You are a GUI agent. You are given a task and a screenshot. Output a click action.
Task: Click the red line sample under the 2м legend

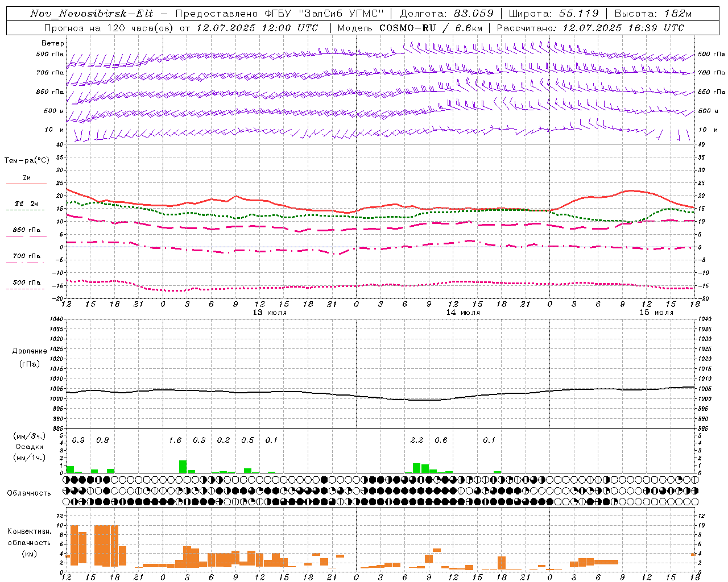[26, 184]
